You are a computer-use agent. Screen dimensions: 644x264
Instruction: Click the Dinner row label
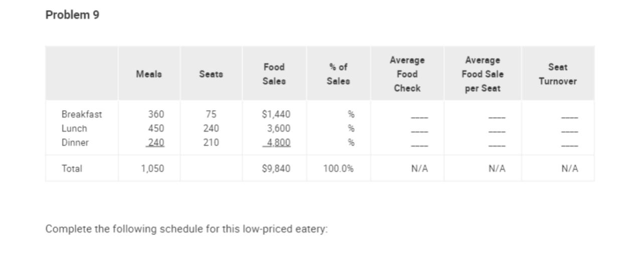coord(75,142)
